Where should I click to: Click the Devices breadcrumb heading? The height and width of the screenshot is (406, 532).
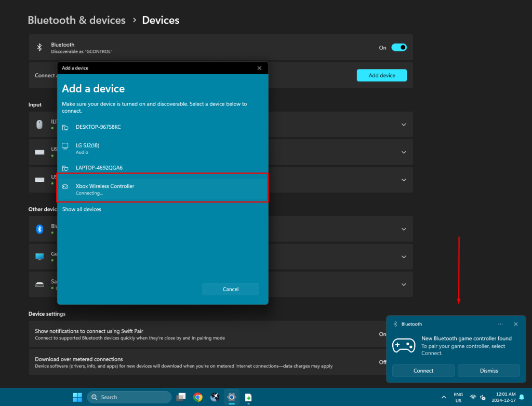[160, 20]
